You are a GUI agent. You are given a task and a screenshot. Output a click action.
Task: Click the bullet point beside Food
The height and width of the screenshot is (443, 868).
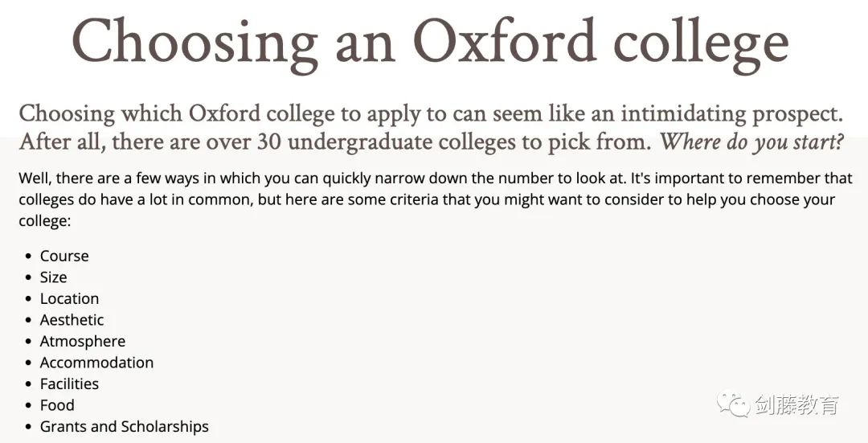(x=29, y=405)
